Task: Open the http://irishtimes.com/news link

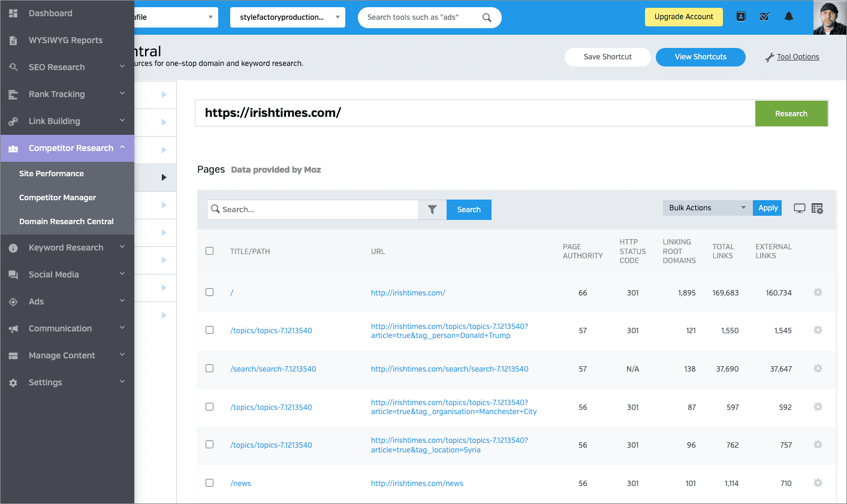Action: 417,482
